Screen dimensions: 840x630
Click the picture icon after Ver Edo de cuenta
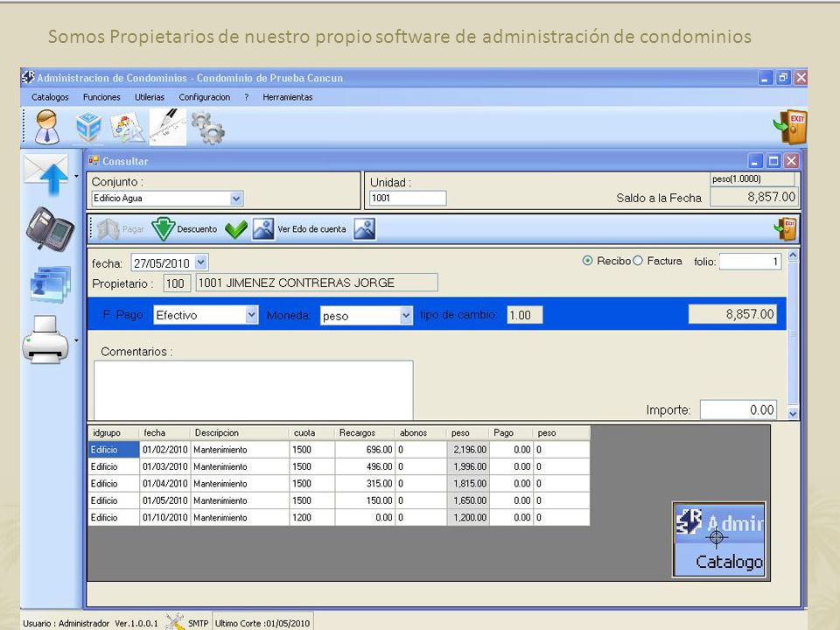pyautogui.click(x=364, y=229)
